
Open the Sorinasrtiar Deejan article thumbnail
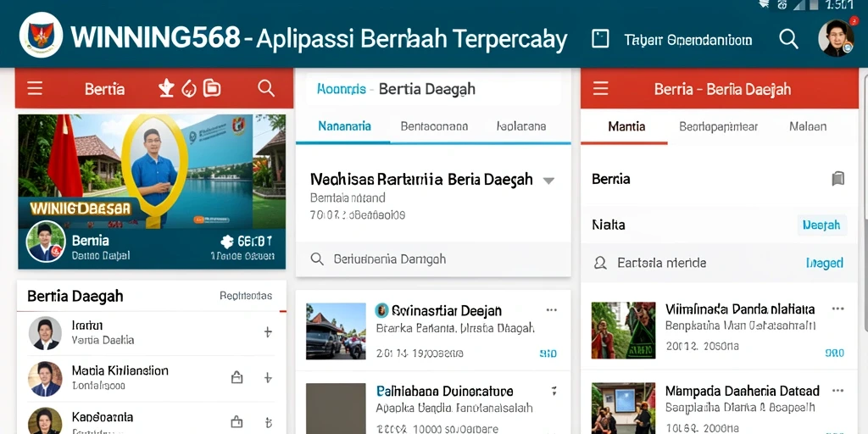[x=336, y=331]
